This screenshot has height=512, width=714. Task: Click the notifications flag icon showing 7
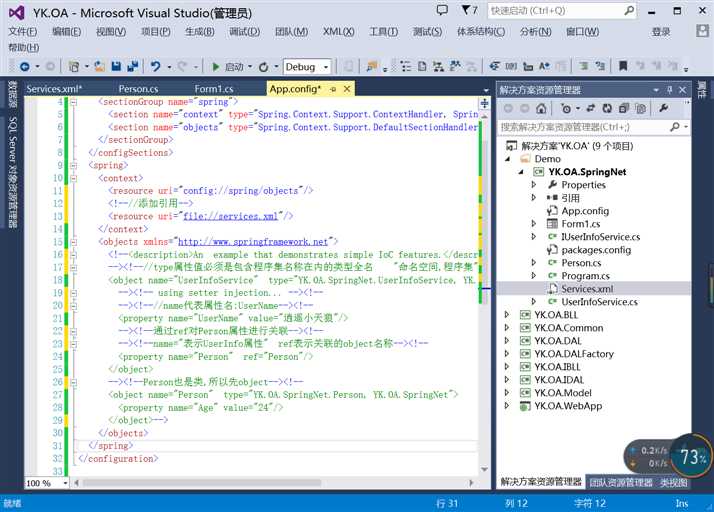pyautogui.click(x=469, y=10)
